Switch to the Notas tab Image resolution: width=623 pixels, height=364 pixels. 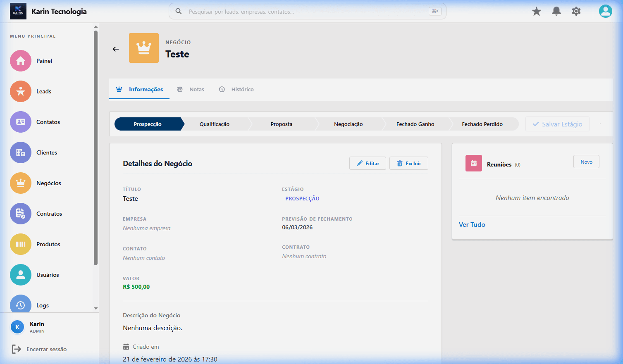(191, 89)
